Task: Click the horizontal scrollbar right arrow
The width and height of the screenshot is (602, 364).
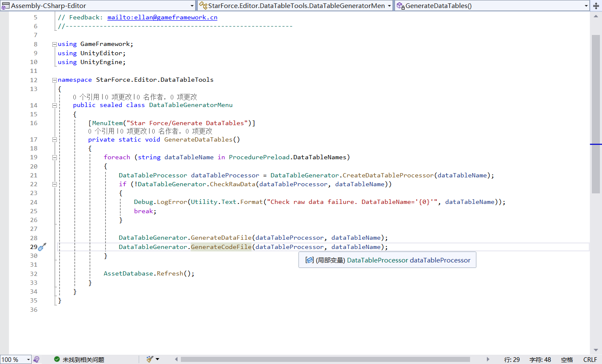Action: tap(488, 359)
